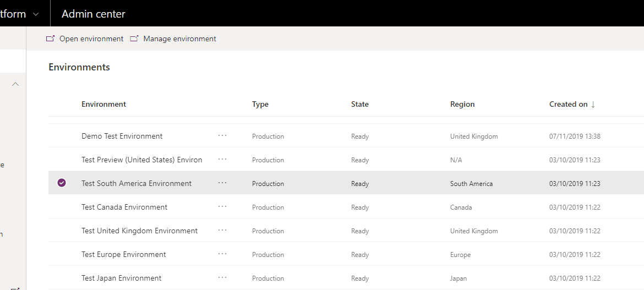Image resolution: width=644 pixels, height=290 pixels.
Task: Open more options for Test Japan Environment
Action: tap(222, 278)
